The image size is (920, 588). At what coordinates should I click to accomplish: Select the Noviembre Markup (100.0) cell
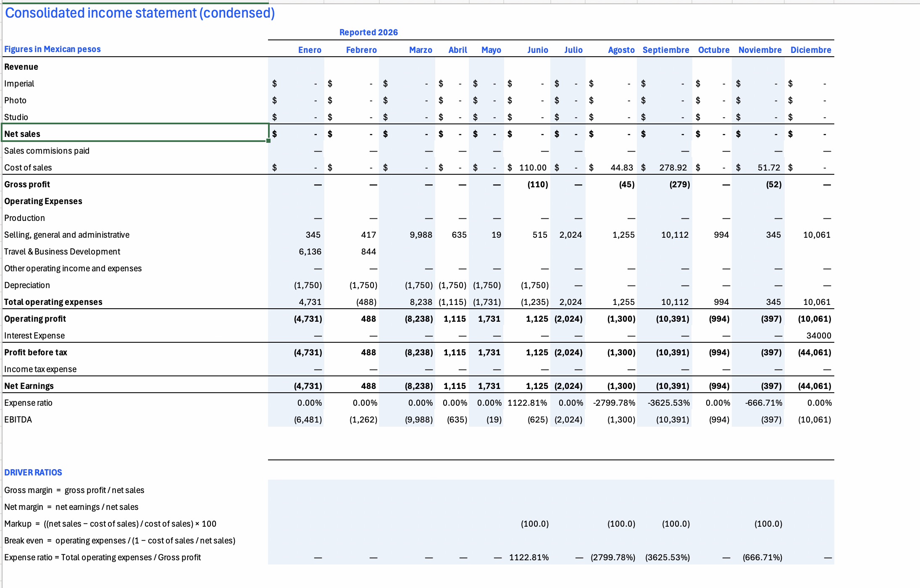coord(758,524)
